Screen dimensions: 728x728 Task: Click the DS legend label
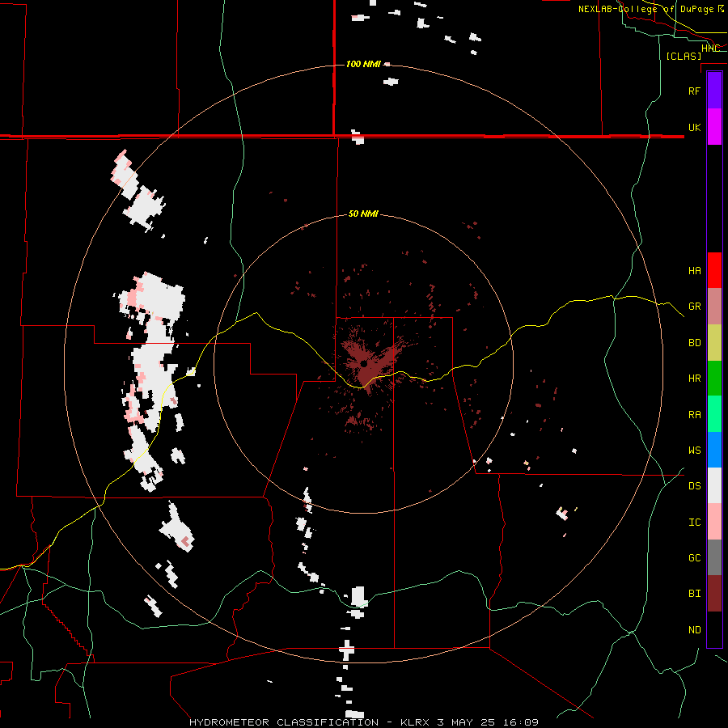point(694,486)
